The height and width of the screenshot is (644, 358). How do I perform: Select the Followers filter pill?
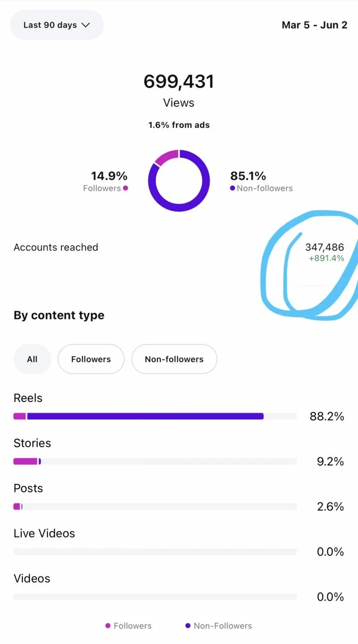click(x=91, y=359)
